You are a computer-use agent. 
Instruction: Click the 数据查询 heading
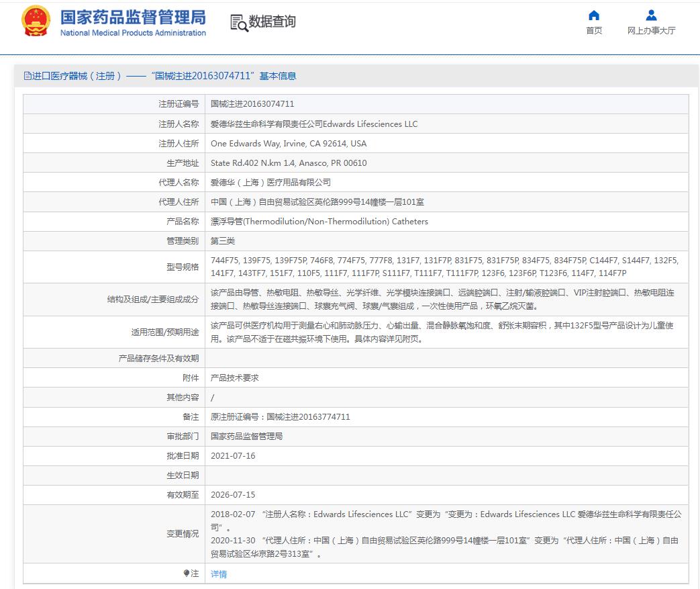tap(272, 21)
